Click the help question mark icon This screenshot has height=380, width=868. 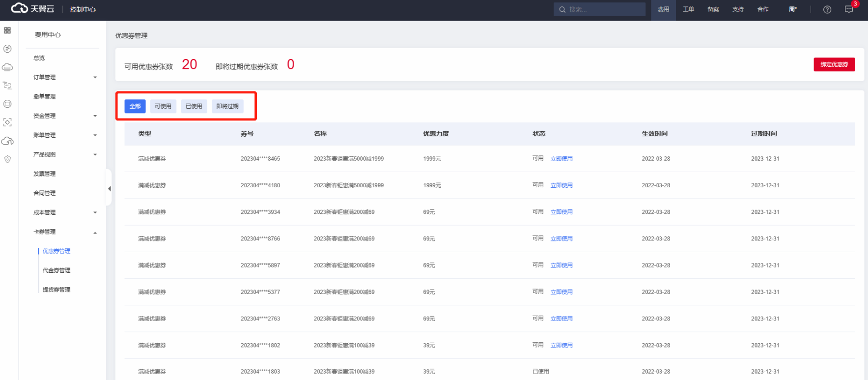[x=827, y=10]
